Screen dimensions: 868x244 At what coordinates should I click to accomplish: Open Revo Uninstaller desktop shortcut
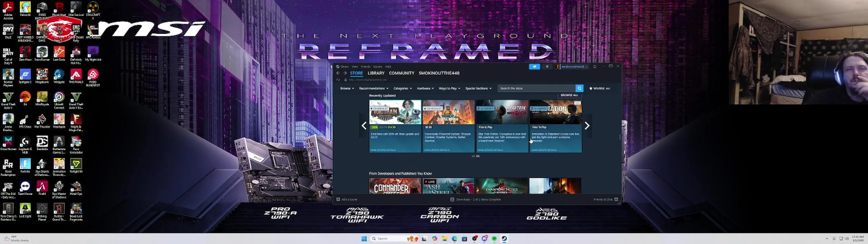[x=76, y=145]
